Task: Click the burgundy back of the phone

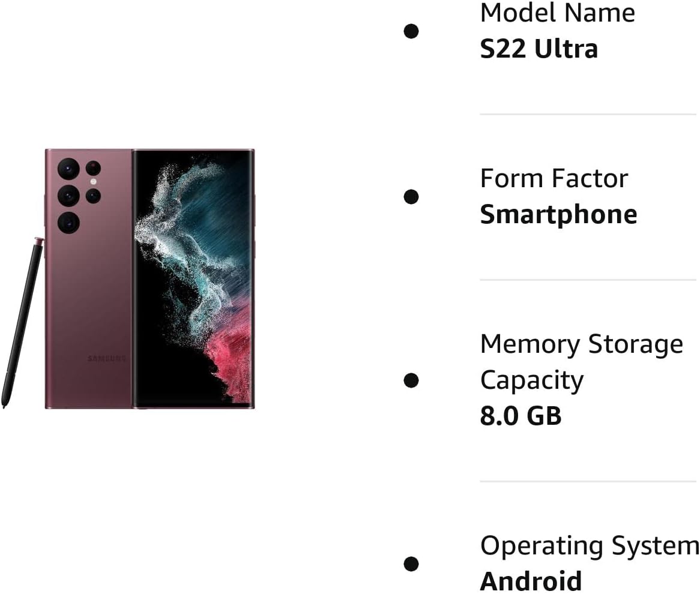Action: coord(90,288)
